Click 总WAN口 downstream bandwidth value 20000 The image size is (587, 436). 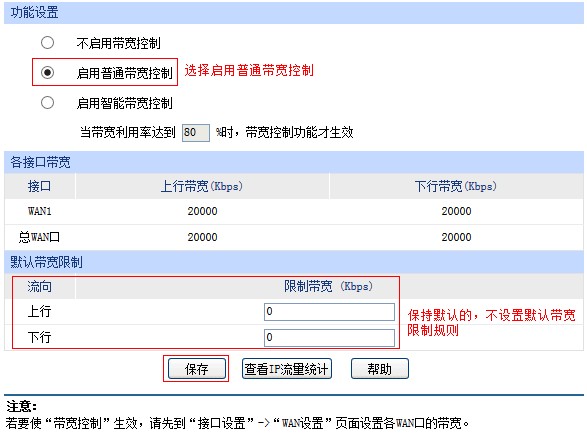point(456,237)
